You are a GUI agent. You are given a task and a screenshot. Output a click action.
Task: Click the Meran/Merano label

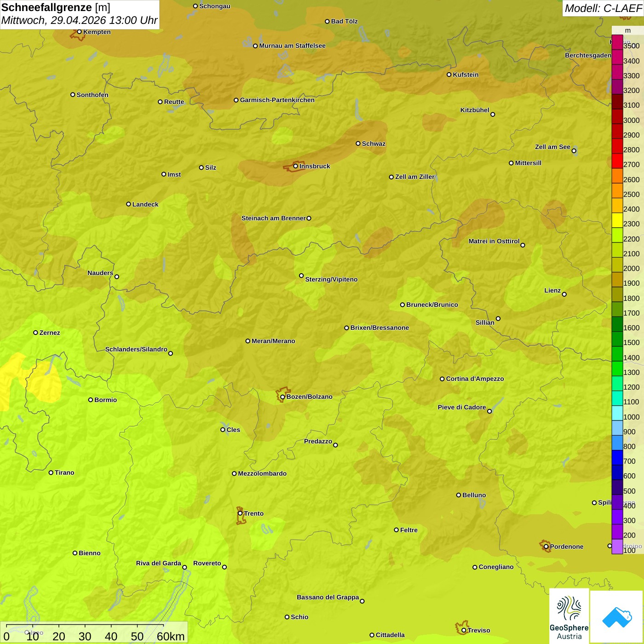(x=273, y=341)
